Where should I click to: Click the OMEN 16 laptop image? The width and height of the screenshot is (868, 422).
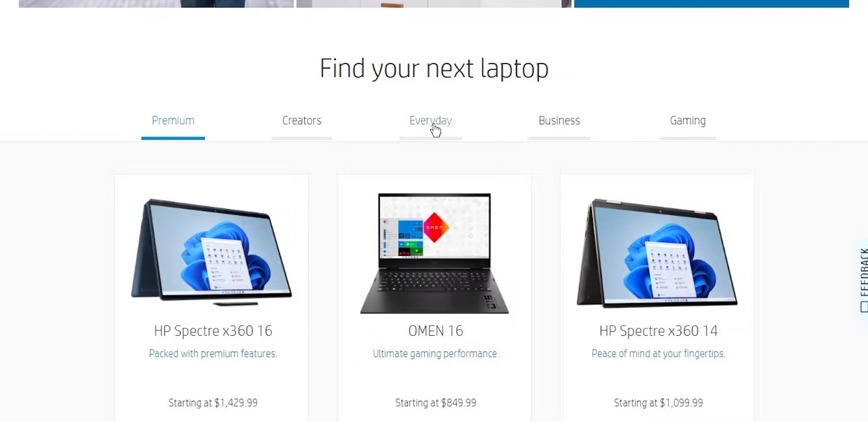coord(434,253)
